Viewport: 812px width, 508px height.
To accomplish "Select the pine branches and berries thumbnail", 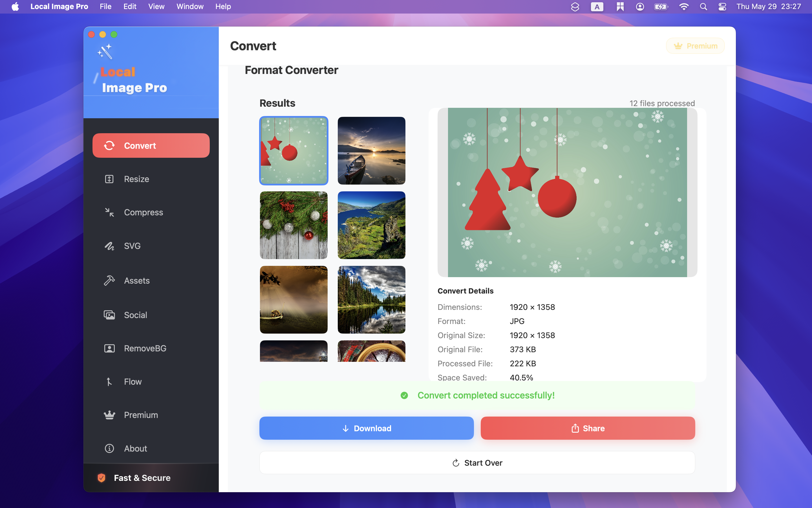I will [x=294, y=225].
